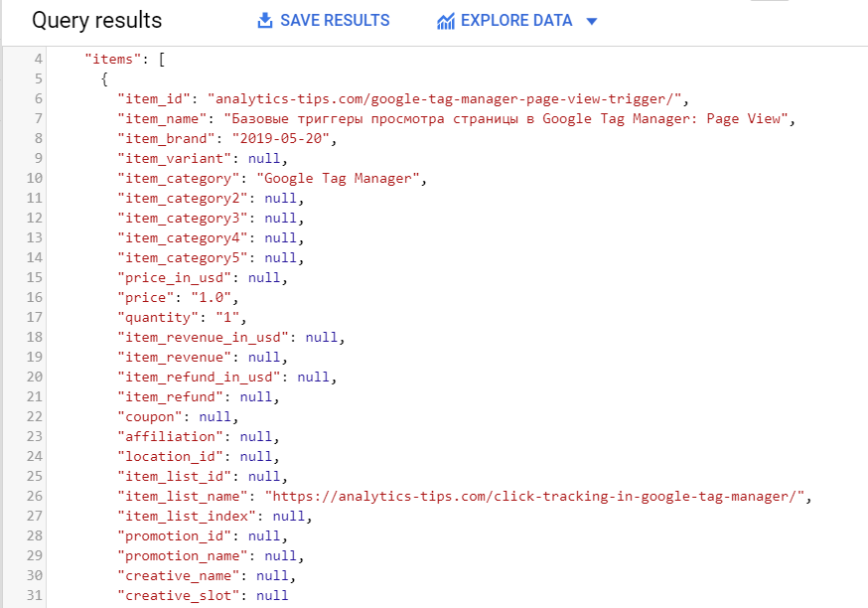Click line number 26 in the gutter
This screenshot has height=608, width=868.
pyautogui.click(x=35, y=497)
